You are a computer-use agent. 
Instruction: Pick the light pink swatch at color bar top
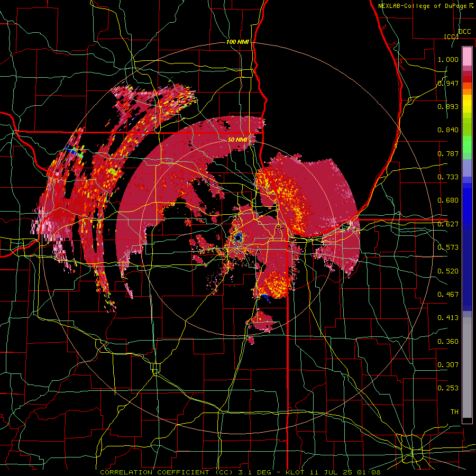click(x=467, y=56)
